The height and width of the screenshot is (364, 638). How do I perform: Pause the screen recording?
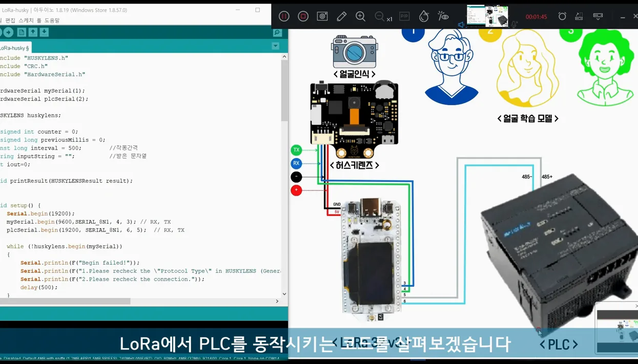[284, 16]
